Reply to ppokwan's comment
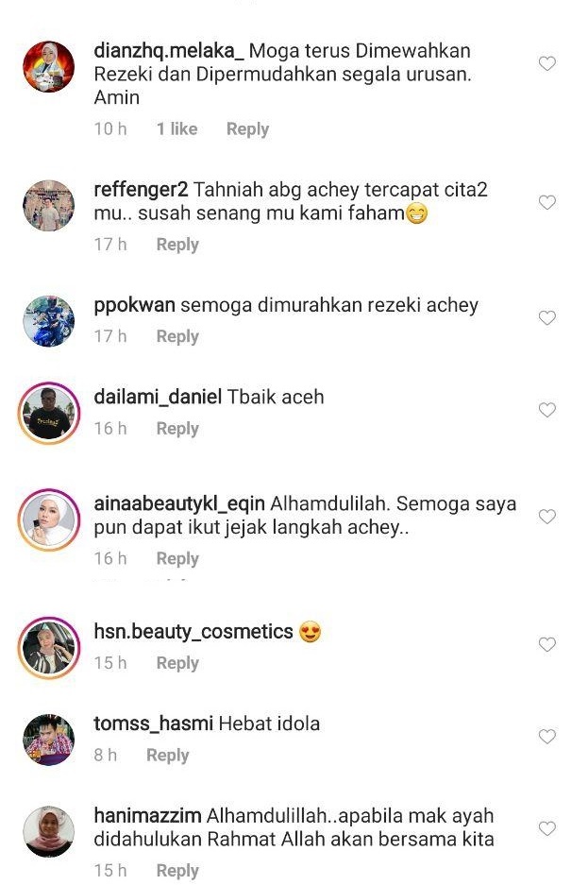Image resolution: width=588 pixels, height=885 pixels. pos(177,336)
